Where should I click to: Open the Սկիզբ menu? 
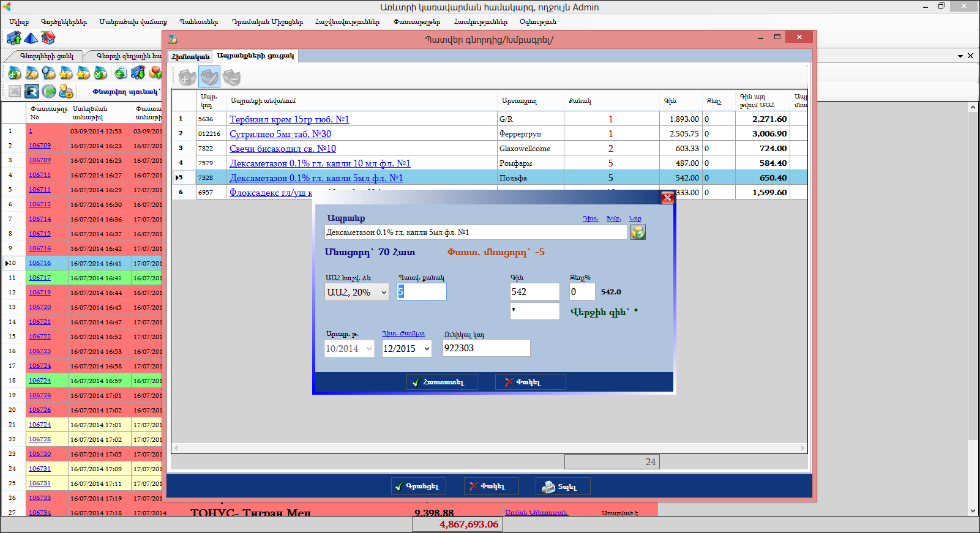(19, 22)
